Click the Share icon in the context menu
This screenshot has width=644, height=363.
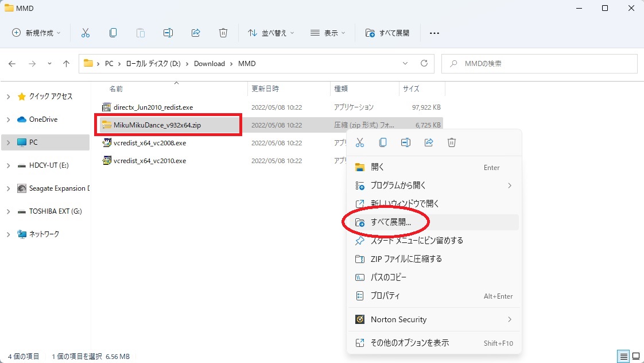[429, 142]
